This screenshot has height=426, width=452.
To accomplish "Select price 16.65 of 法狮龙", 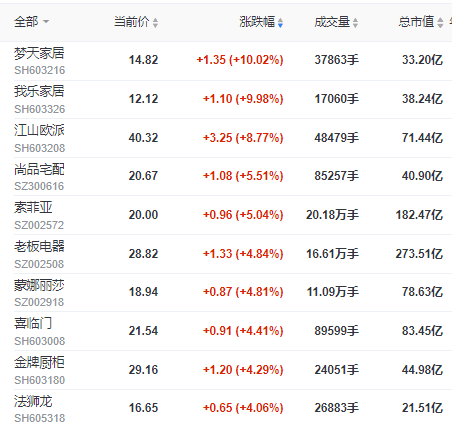I will (x=143, y=408).
